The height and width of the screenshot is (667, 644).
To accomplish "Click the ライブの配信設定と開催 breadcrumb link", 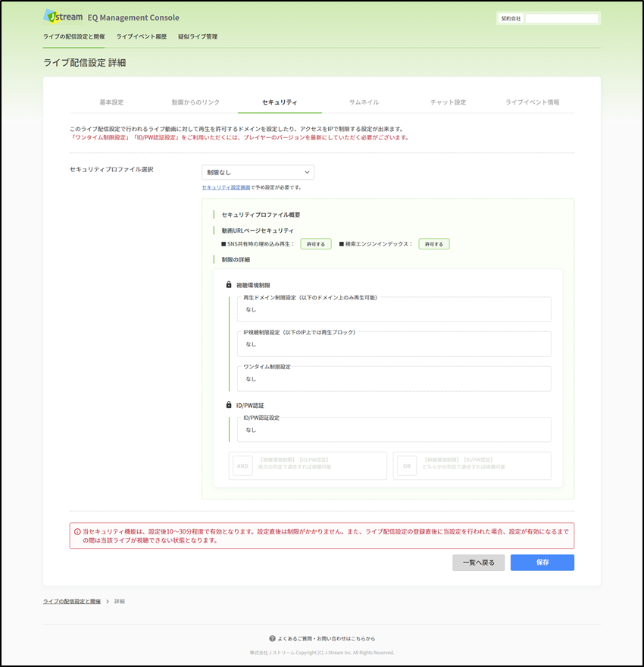I will click(72, 602).
